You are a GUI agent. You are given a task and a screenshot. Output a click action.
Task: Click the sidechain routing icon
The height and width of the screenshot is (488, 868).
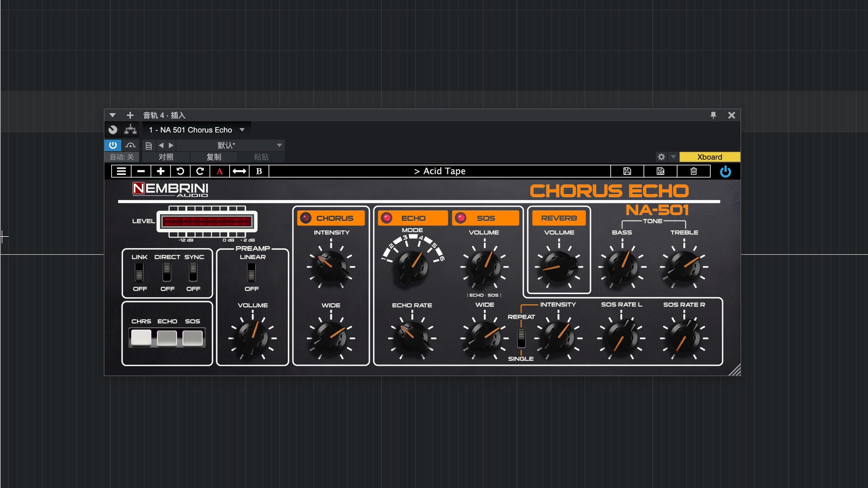click(x=131, y=130)
